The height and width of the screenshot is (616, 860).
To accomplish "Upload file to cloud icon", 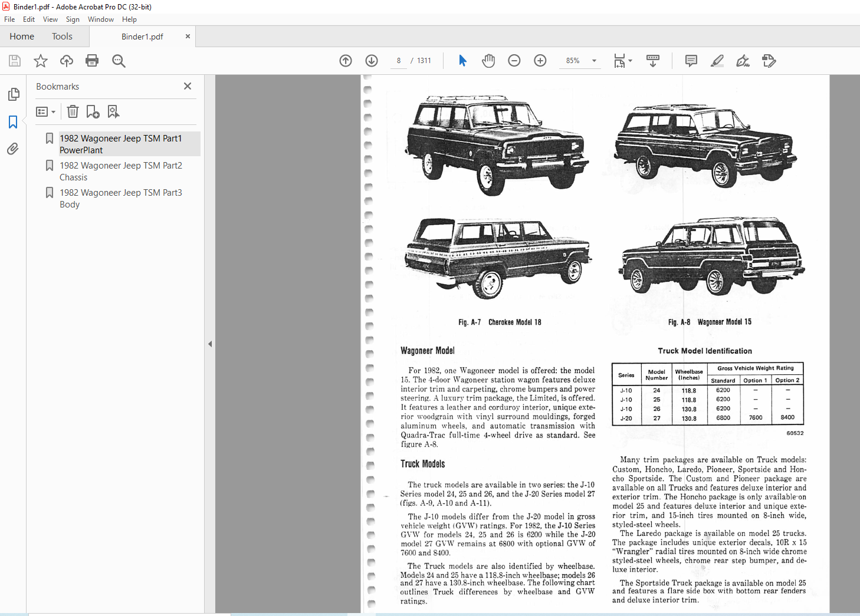I will (67, 61).
